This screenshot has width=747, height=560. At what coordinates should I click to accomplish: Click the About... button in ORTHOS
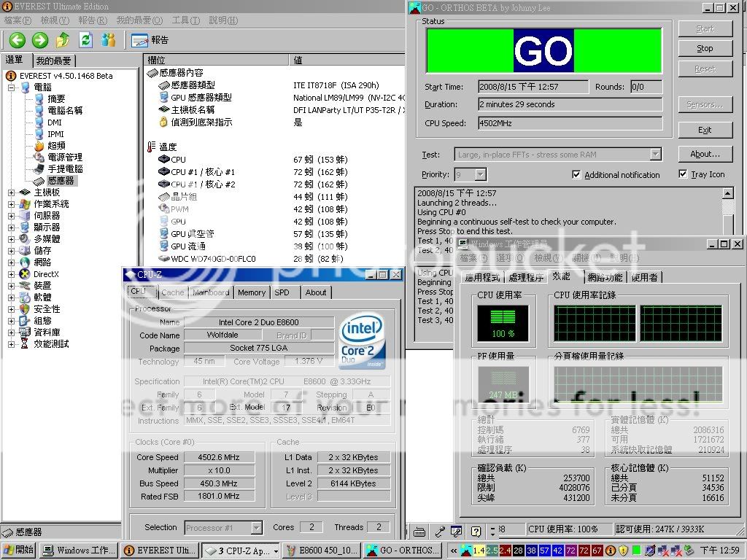point(705,154)
